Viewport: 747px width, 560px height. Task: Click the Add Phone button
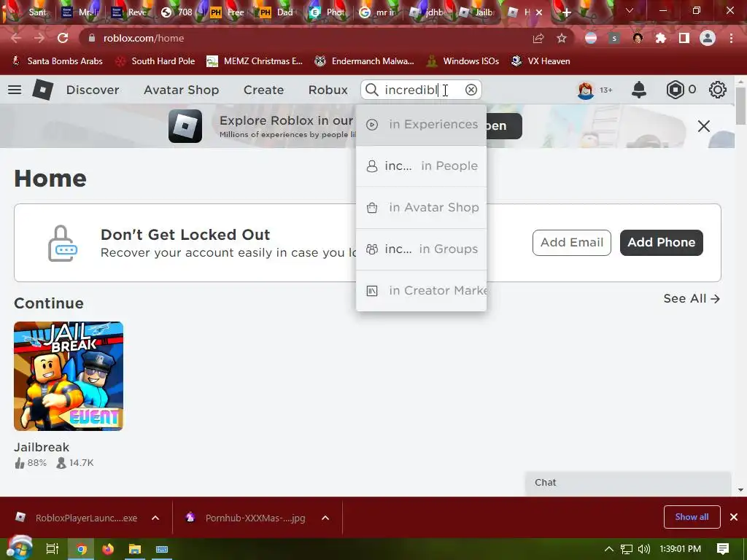[661, 242]
